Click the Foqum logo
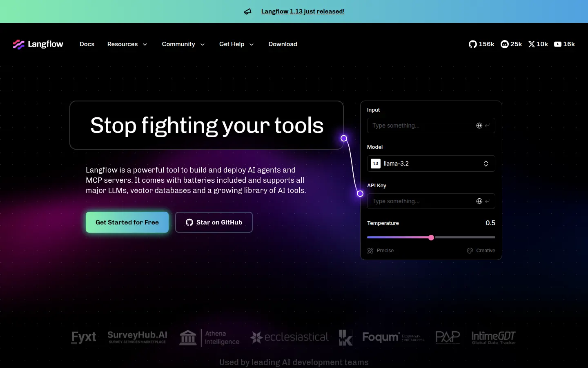This screenshot has height=368, width=588. tap(394, 337)
